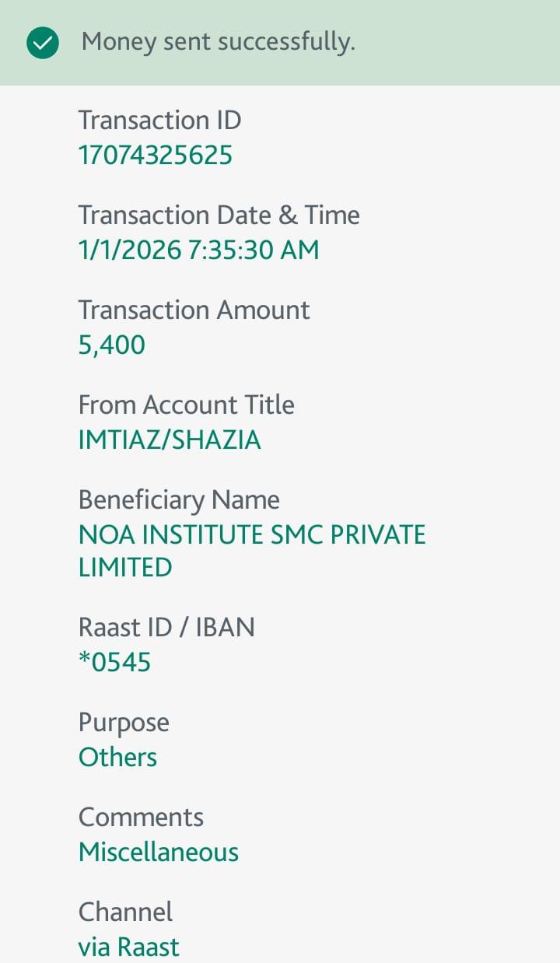Tap the "Money sent successfully." message

(x=218, y=42)
